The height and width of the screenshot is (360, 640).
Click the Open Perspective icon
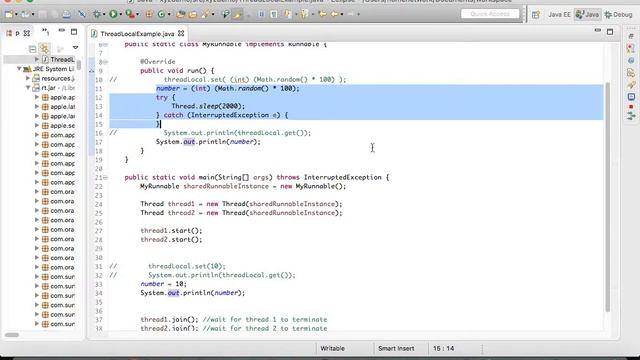tap(536, 15)
